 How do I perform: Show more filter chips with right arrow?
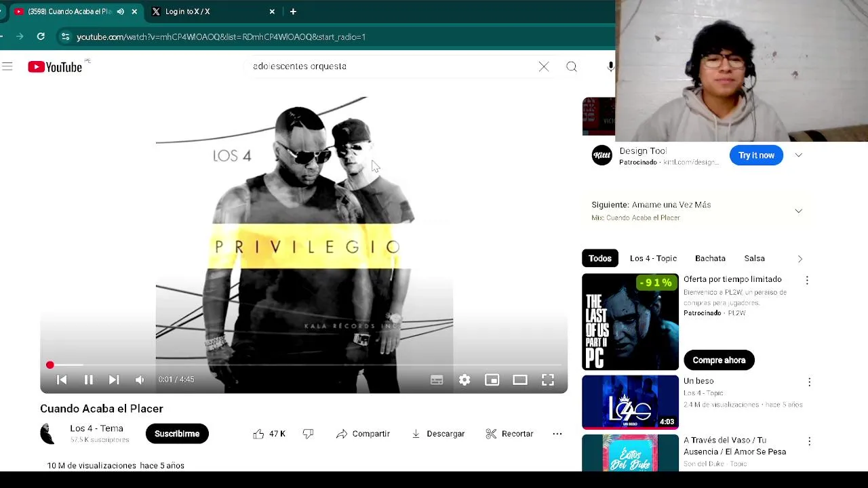[x=800, y=258]
